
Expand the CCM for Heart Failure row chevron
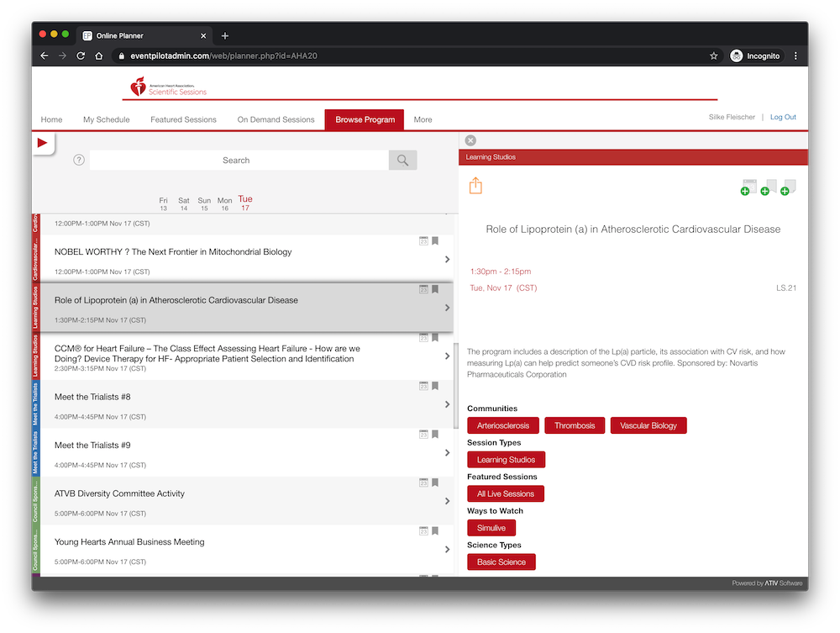(447, 356)
